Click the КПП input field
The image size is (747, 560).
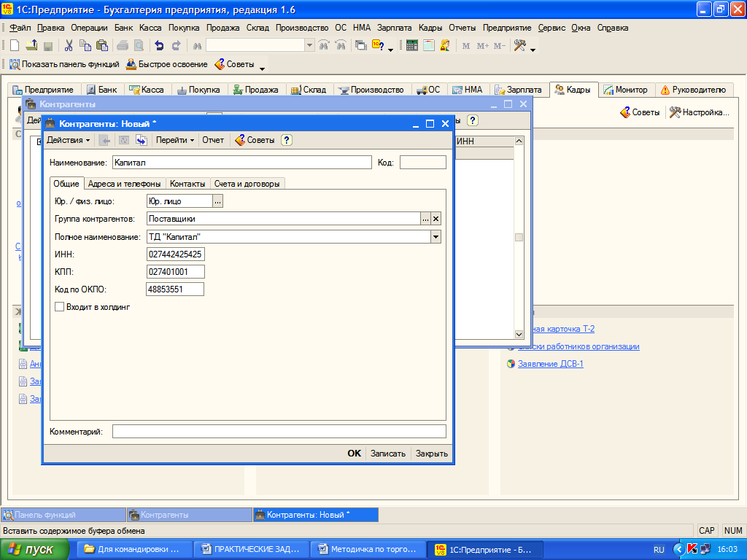[176, 272]
